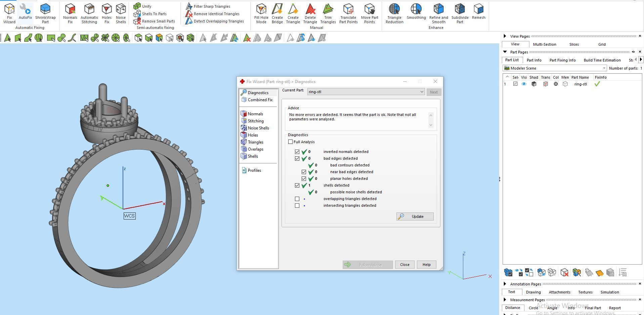Open Profiles in Fix Wizard sidebar

(x=251, y=170)
